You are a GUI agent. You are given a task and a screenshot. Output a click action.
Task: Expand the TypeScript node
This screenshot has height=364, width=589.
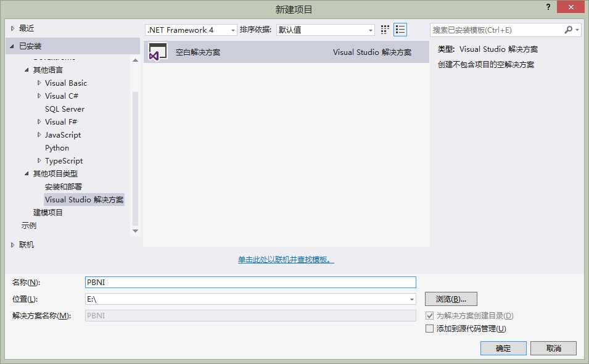tap(39, 161)
